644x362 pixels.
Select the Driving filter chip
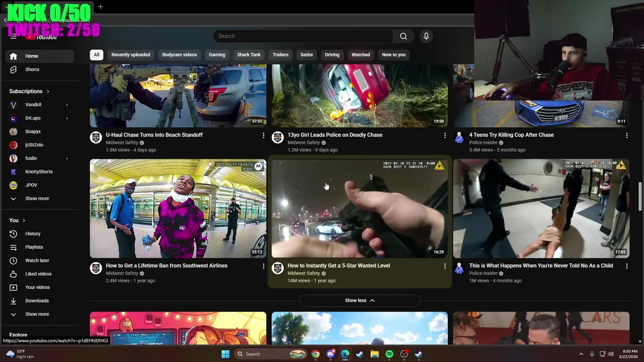pos(332,55)
